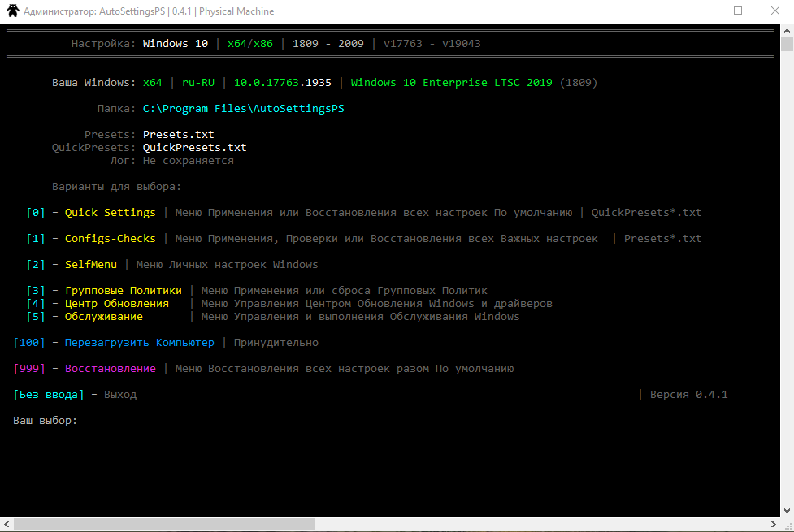Click the horizontal scrollbar left arrow

coord(6,524)
